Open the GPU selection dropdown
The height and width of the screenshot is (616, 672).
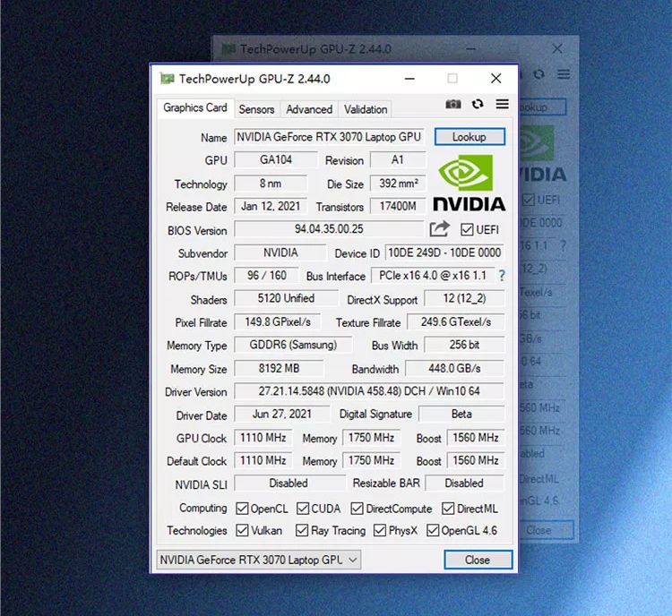259,560
